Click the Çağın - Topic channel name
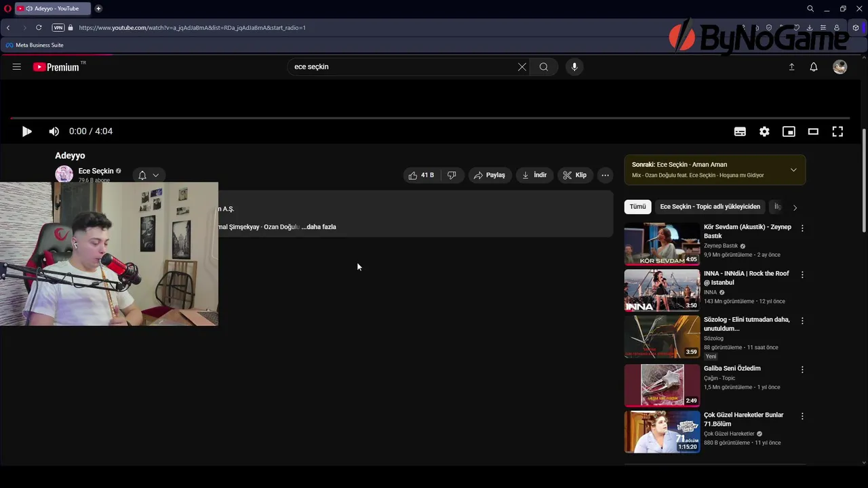 coord(719,378)
